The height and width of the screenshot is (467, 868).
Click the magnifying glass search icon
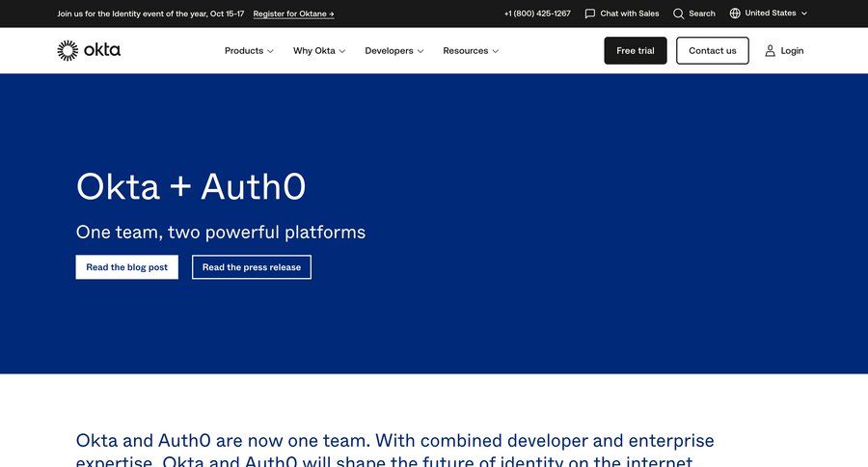click(x=679, y=14)
